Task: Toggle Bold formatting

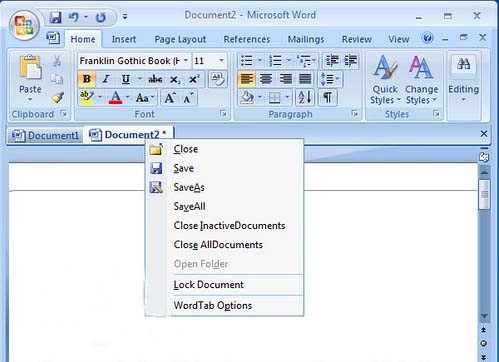Action: [x=87, y=79]
